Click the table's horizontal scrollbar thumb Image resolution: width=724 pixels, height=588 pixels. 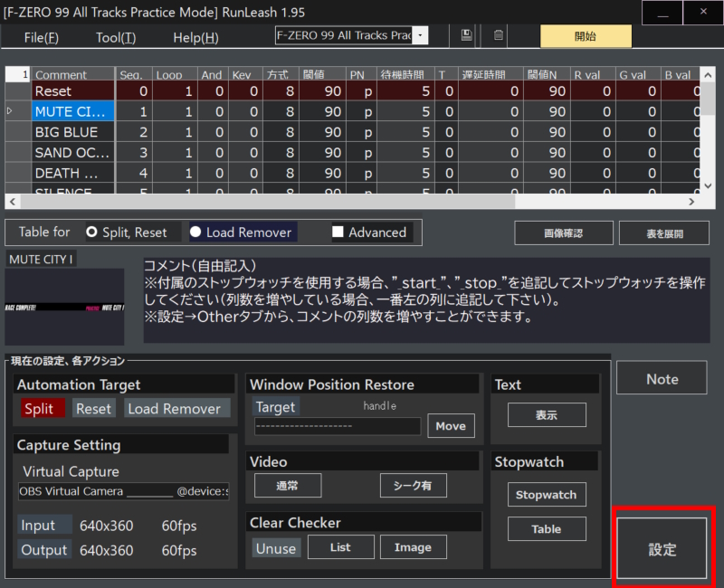tap(268, 201)
